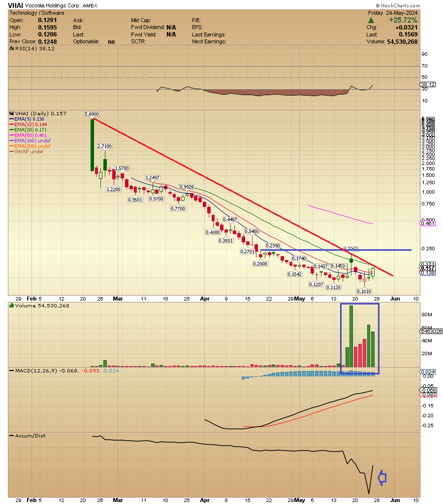
Task: Click the tall green candle below 5.8800
Action: [x=92, y=145]
